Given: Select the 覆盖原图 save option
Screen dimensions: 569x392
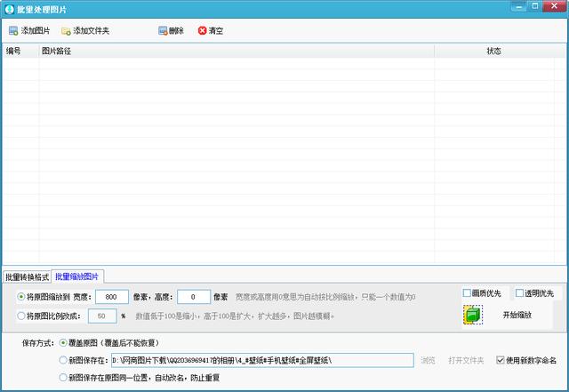Looking at the screenshot, I should 62,342.
